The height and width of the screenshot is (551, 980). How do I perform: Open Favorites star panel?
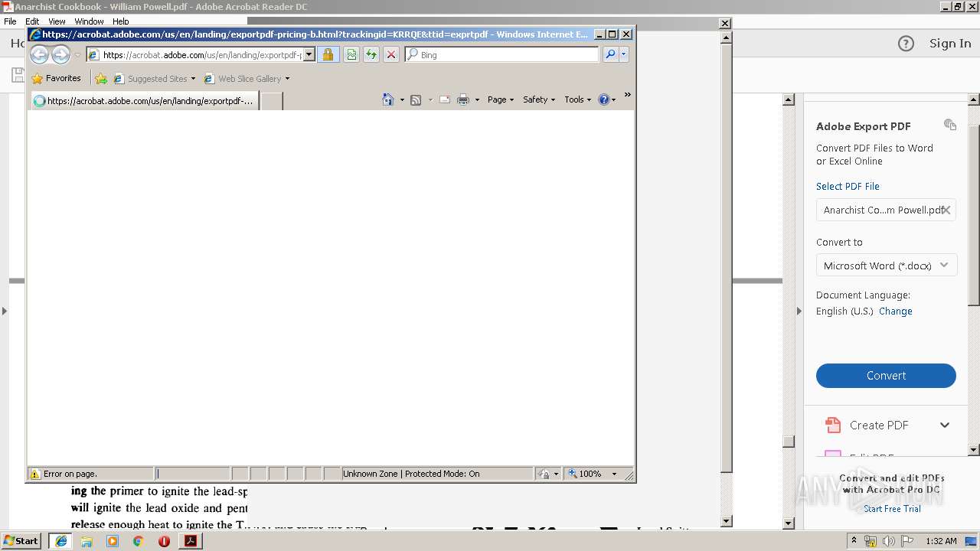[x=37, y=78]
